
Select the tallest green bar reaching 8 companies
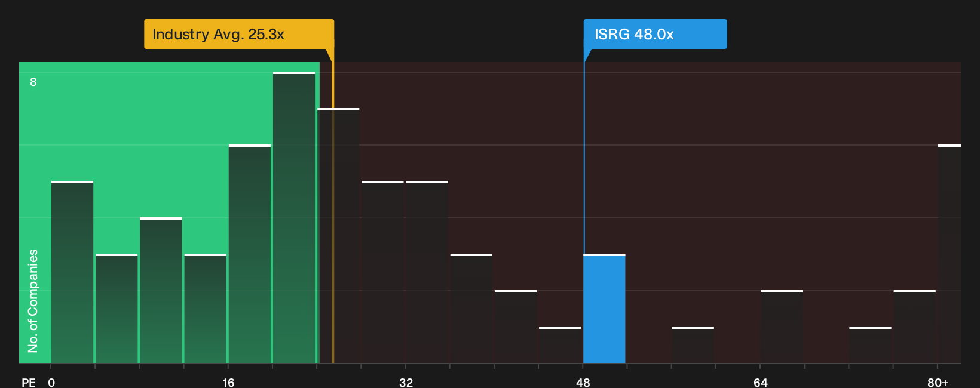tap(294, 217)
